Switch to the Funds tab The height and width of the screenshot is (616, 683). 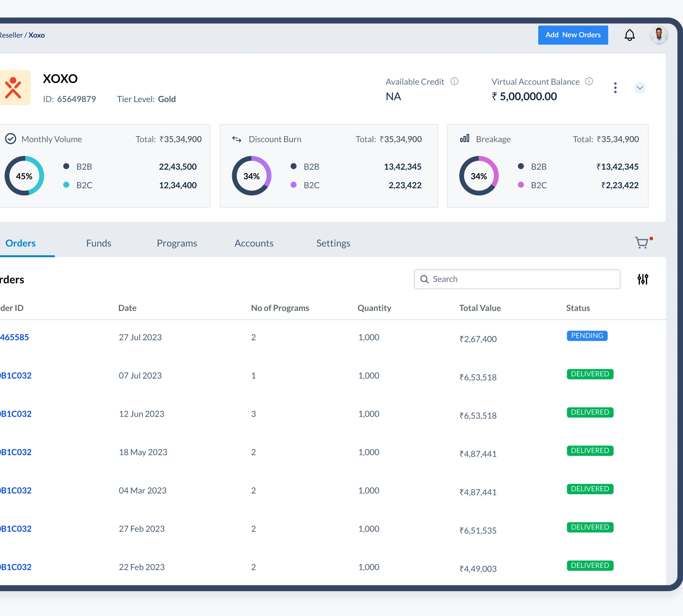tap(99, 243)
